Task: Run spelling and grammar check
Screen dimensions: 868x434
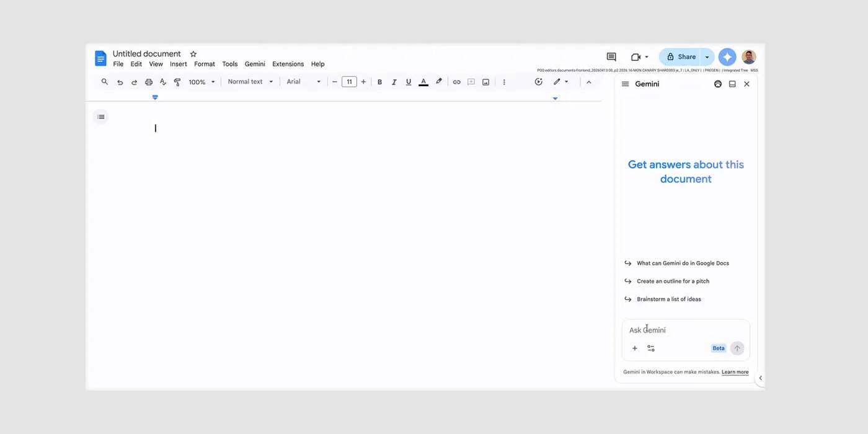Action: [163, 82]
